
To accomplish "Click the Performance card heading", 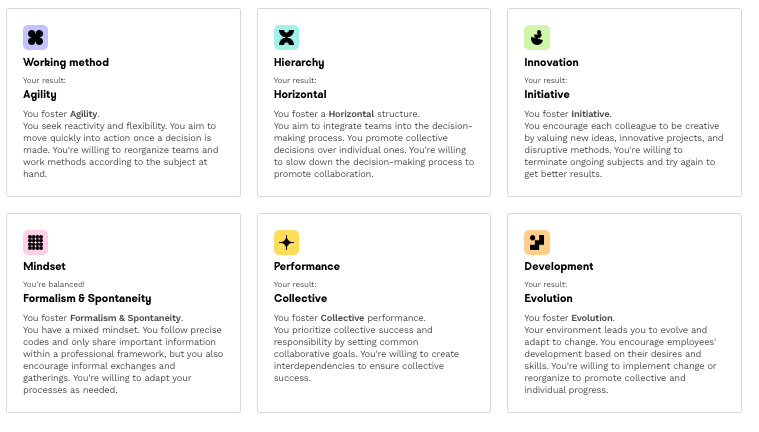I will tap(307, 266).
